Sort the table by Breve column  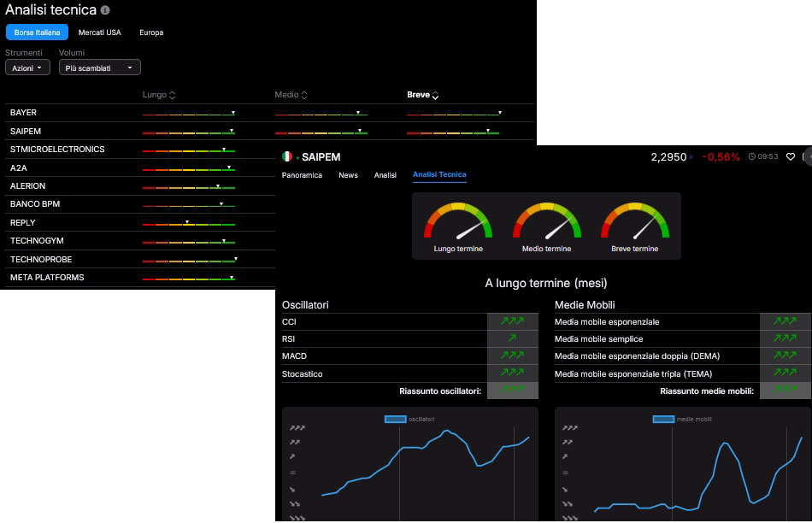click(422, 95)
